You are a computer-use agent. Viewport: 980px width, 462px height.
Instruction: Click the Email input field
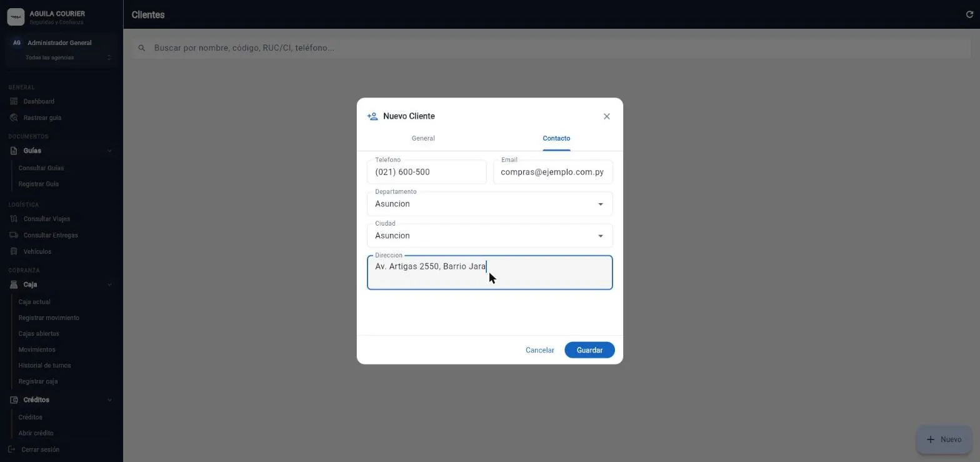pos(552,172)
